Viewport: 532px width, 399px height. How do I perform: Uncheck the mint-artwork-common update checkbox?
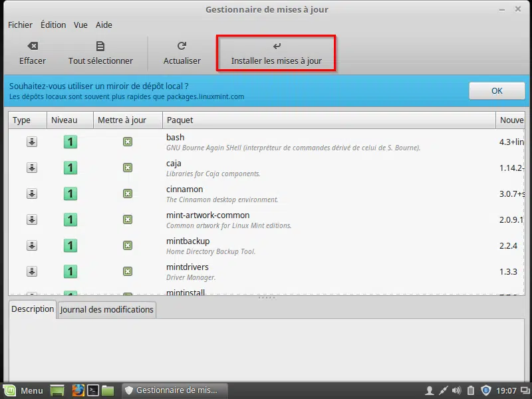coord(128,219)
